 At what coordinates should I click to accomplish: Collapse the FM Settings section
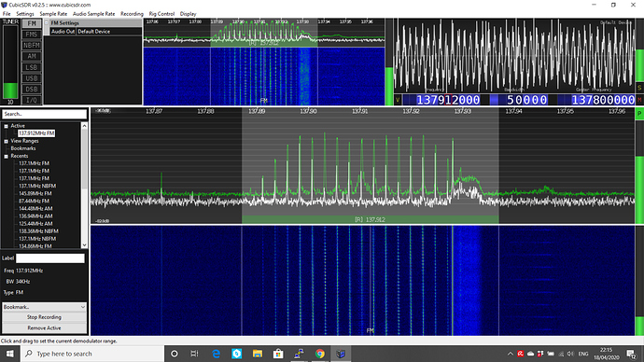point(47,23)
